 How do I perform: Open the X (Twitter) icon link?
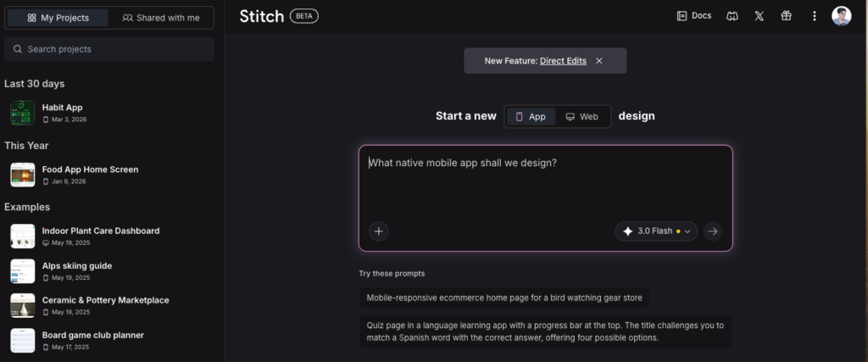(x=759, y=16)
